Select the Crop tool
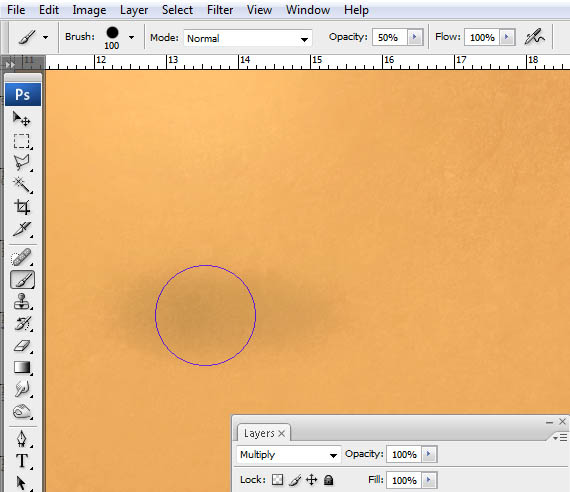 point(22,207)
